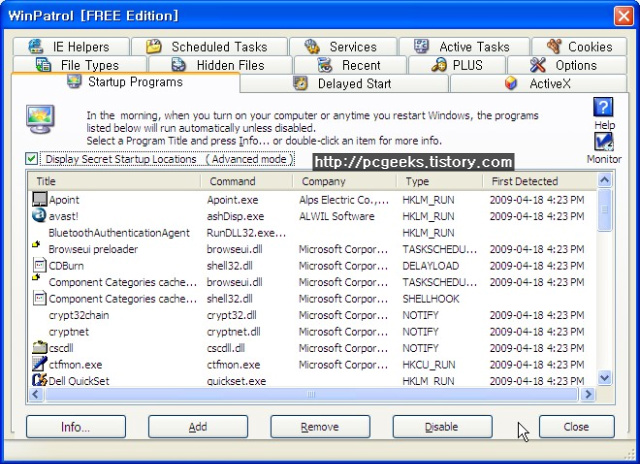This screenshot has width=640, height=464.
Task: Click the Dell QuickSet row icon
Action: click(x=40, y=380)
